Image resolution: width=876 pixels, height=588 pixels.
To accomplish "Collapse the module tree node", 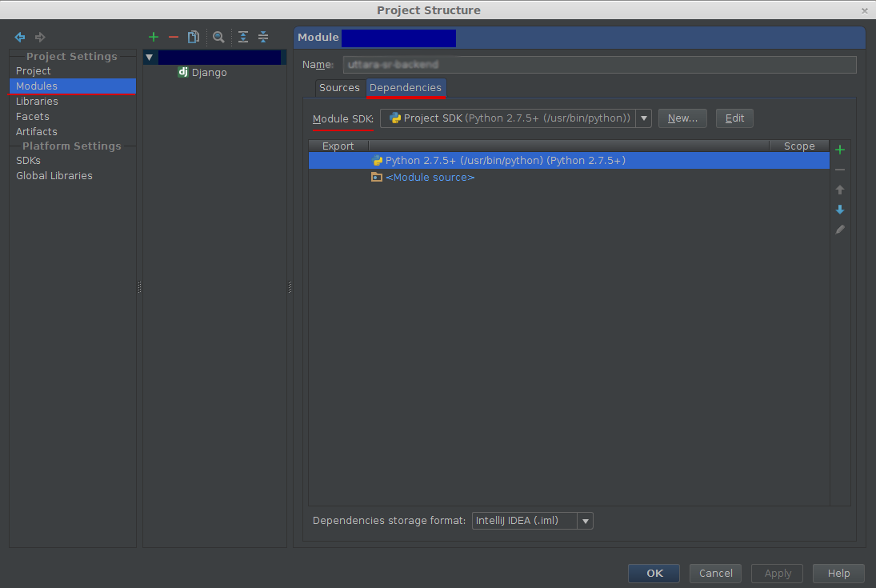I will (149, 57).
